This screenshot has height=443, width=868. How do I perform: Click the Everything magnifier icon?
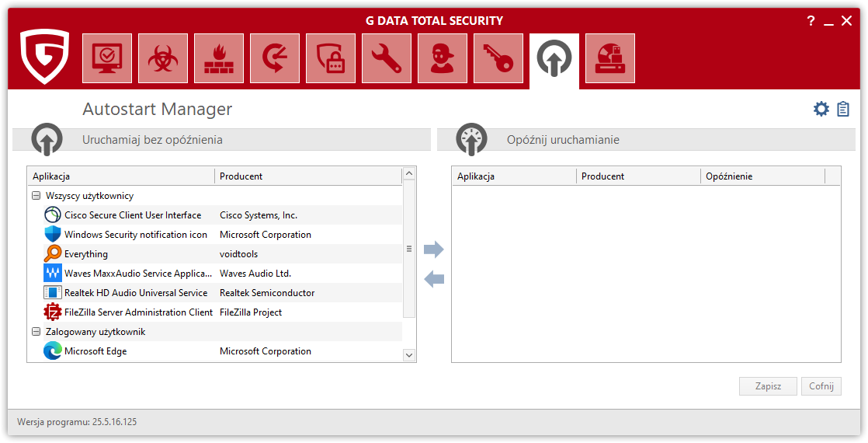53,254
